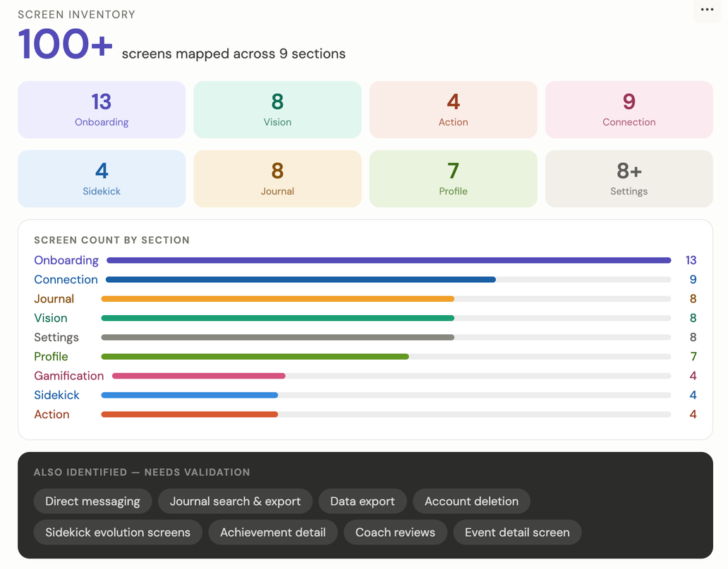This screenshot has height=569, width=728.
Task: Click the orange Journal progress bar
Action: tap(278, 299)
